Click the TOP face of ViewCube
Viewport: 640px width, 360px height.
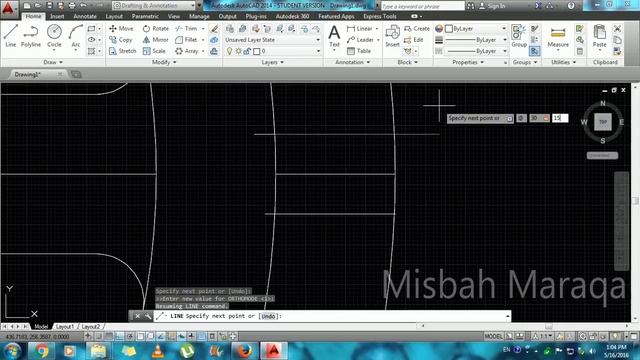click(x=602, y=122)
